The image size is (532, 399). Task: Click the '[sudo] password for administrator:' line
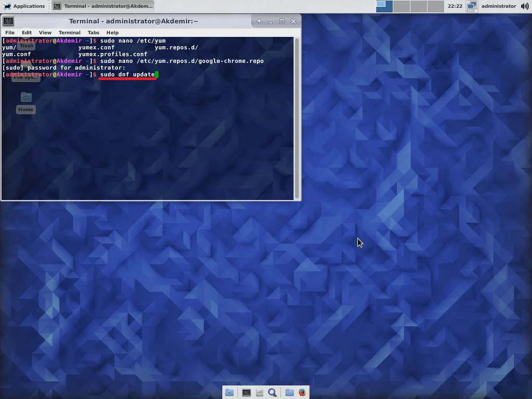pos(64,68)
